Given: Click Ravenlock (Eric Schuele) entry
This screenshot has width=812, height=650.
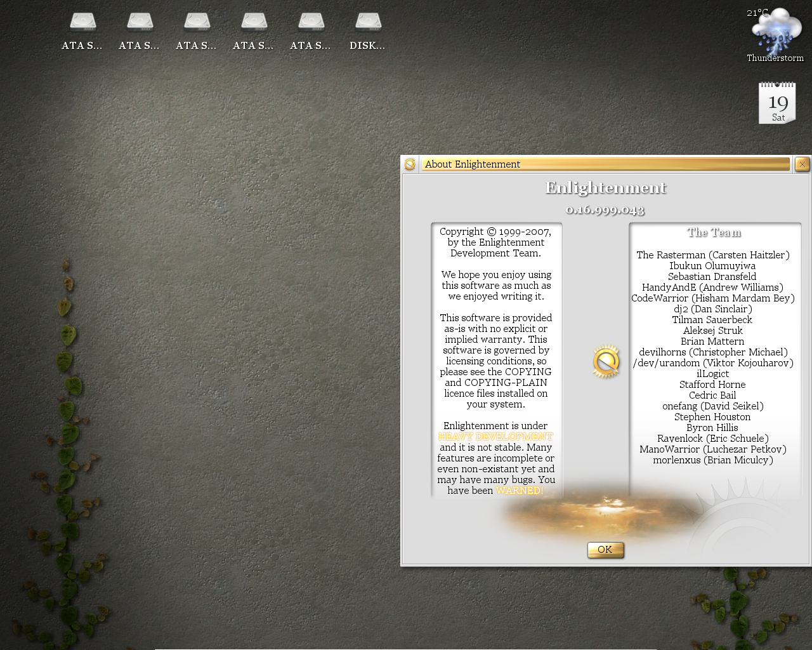Looking at the screenshot, I should coord(713,439).
